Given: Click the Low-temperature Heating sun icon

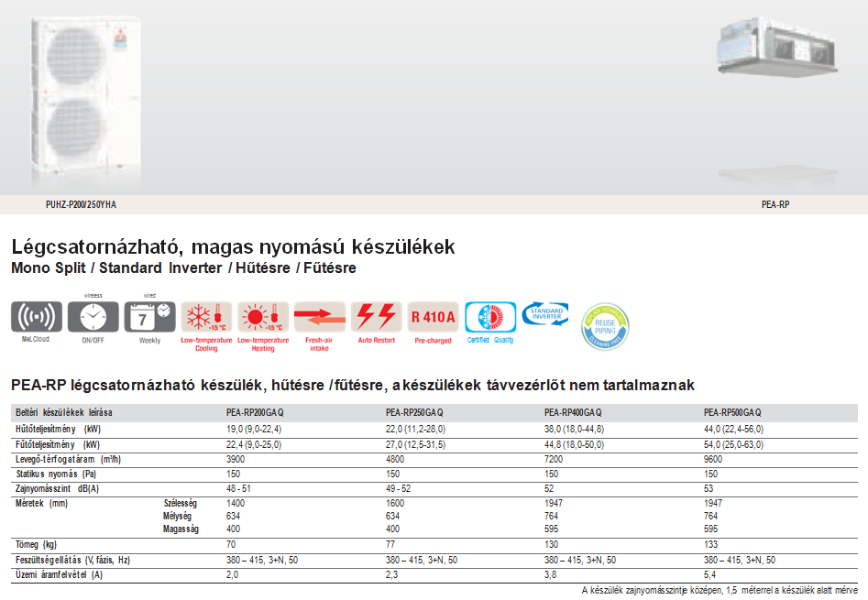Looking at the screenshot, I should coord(263,317).
